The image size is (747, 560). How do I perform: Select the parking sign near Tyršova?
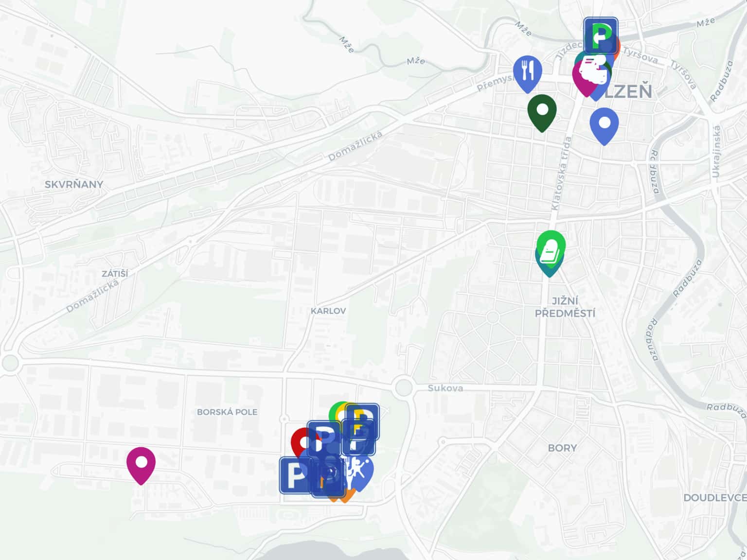pyautogui.click(x=601, y=35)
